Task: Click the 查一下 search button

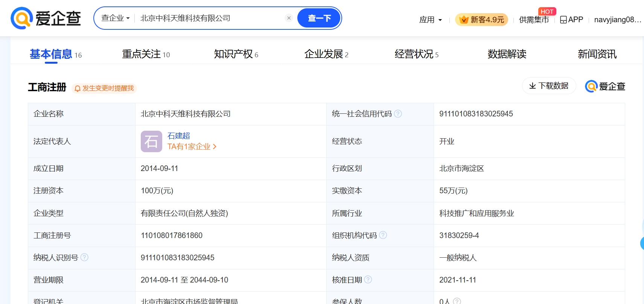Action: point(319,18)
